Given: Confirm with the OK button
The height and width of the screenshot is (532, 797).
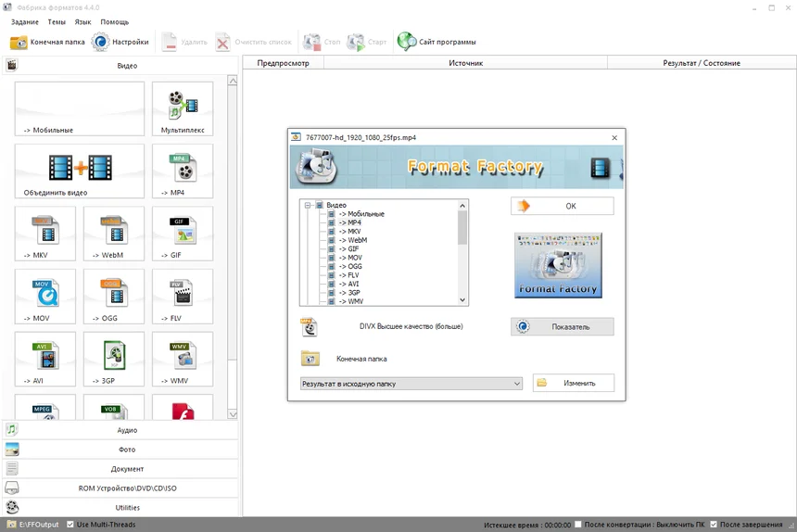Looking at the screenshot, I should pyautogui.click(x=563, y=206).
